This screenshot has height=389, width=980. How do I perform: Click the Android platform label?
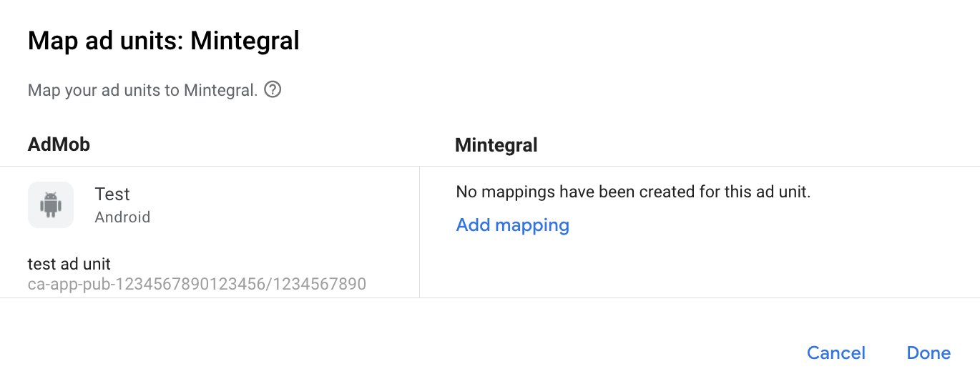pyautogui.click(x=122, y=217)
